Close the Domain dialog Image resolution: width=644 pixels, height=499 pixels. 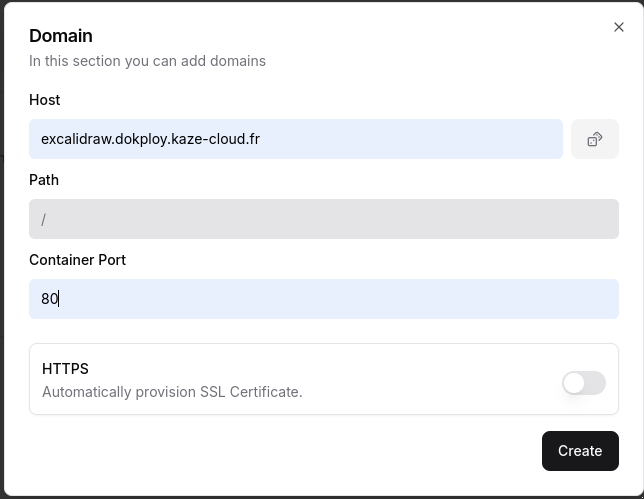click(618, 28)
